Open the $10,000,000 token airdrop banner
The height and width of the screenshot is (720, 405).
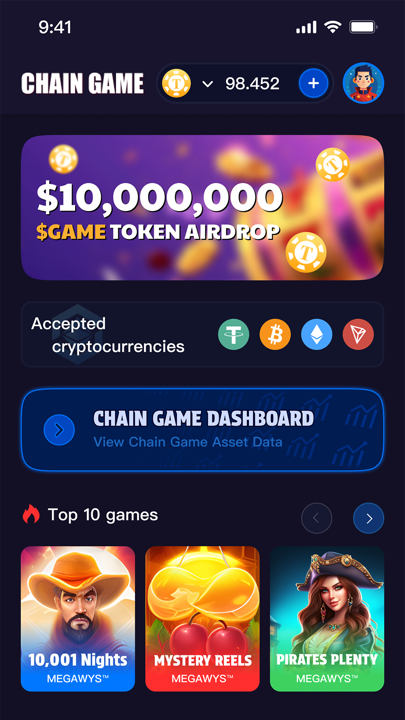click(x=202, y=208)
